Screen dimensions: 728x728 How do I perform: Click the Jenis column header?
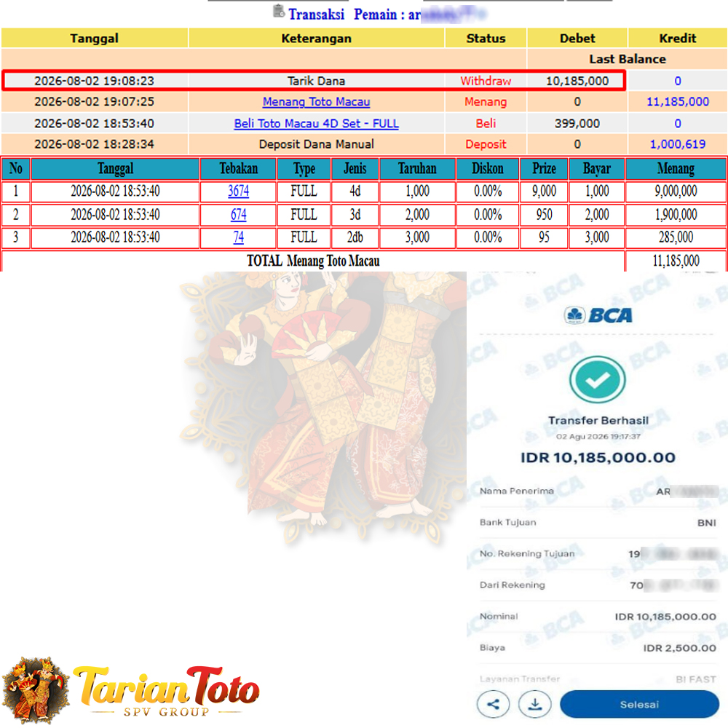pos(355,169)
